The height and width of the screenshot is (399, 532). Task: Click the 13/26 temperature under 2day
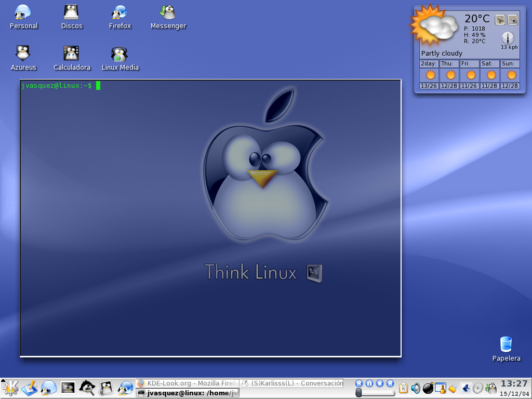pyautogui.click(x=429, y=86)
